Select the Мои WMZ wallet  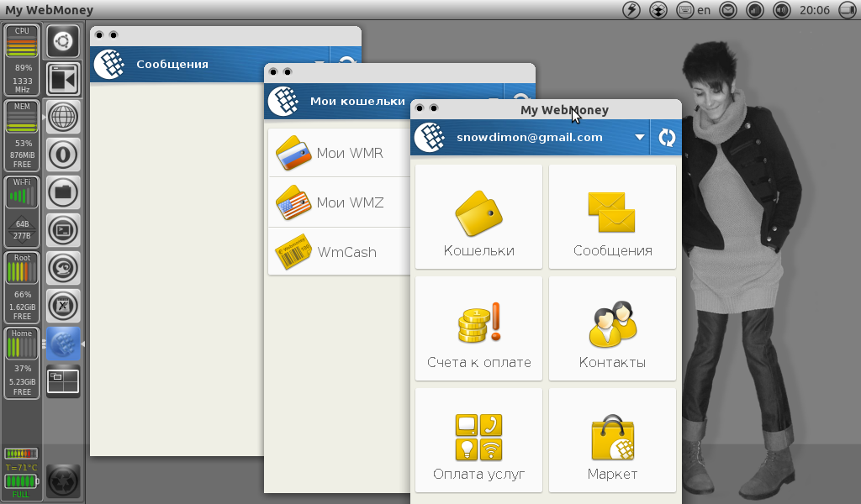[x=340, y=202]
